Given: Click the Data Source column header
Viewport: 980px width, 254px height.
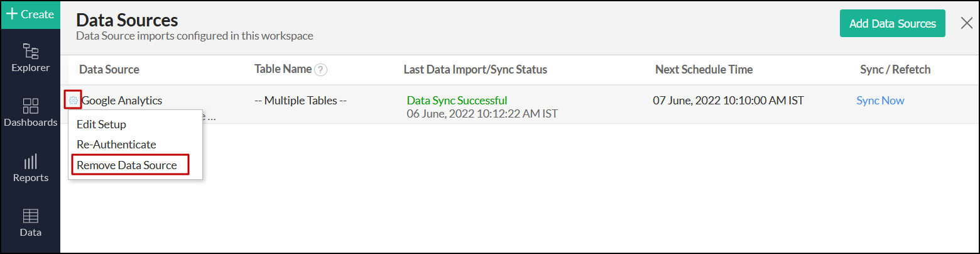Looking at the screenshot, I should click(x=109, y=70).
